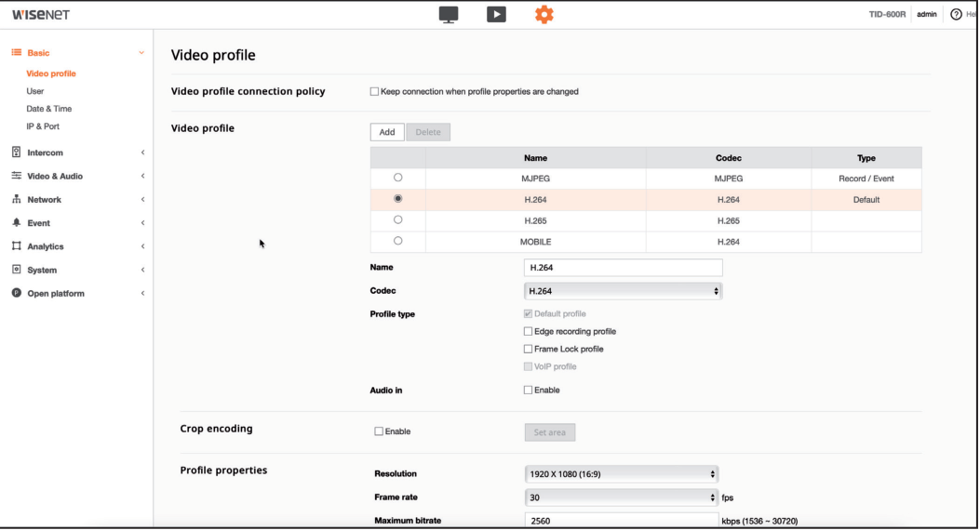Enable Audio in checkbox
Viewport: 980px width, 530px height.
point(528,391)
